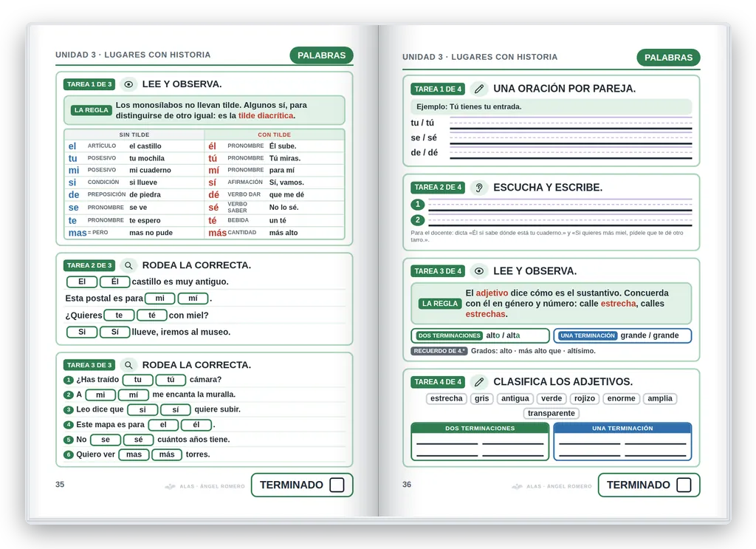Image resolution: width=756 pixels, height=549 pixels.
Task: Click number 3 circle before Leo dice que
Action: click(x=69, y=410)
